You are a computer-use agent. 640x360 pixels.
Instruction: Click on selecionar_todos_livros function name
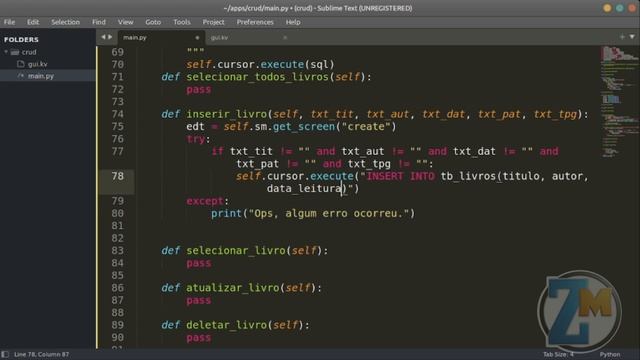tap(257, 77)
